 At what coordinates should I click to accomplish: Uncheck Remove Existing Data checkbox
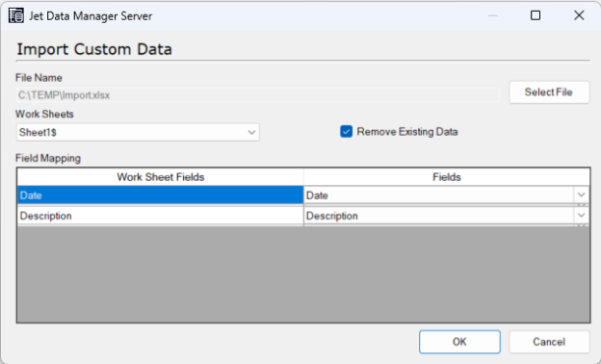[346, 132]
